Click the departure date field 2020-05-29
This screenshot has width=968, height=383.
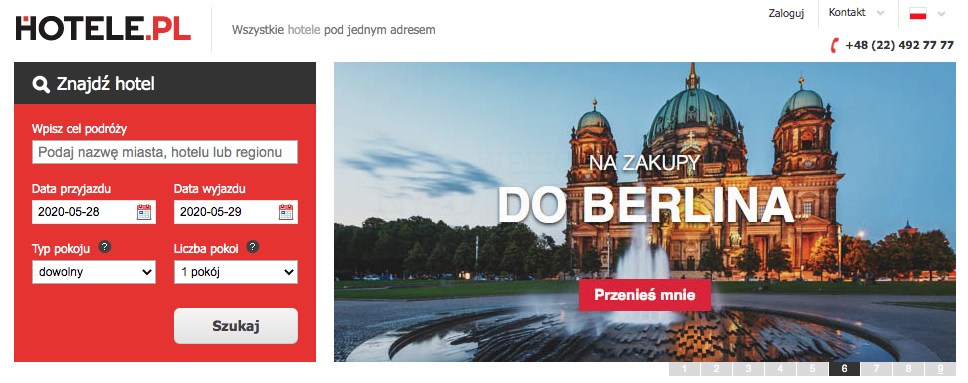[x=236, y=212]
